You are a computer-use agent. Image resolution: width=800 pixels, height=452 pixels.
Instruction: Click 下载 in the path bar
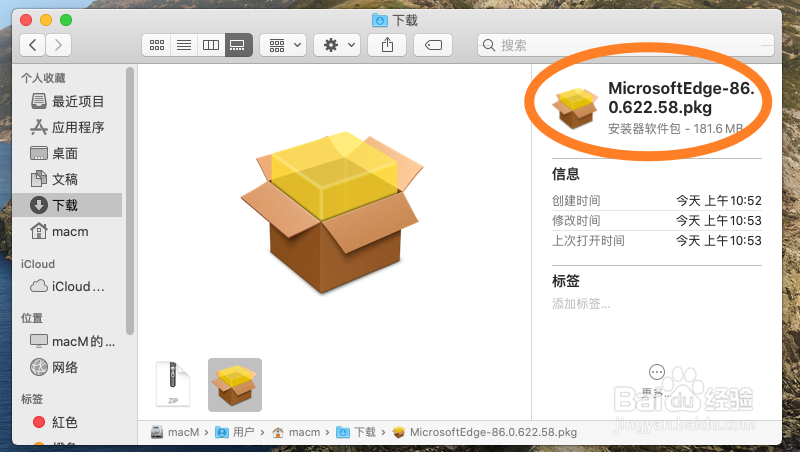point(356,432)
